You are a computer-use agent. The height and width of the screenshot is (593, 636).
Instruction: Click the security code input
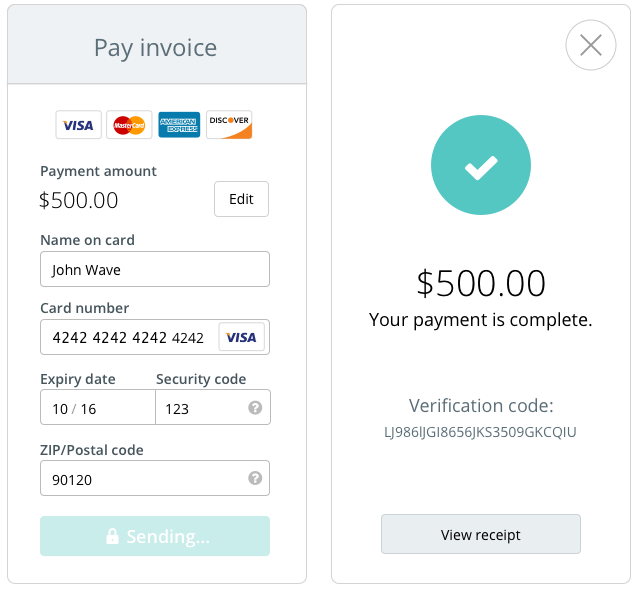[x=200, y=408]
